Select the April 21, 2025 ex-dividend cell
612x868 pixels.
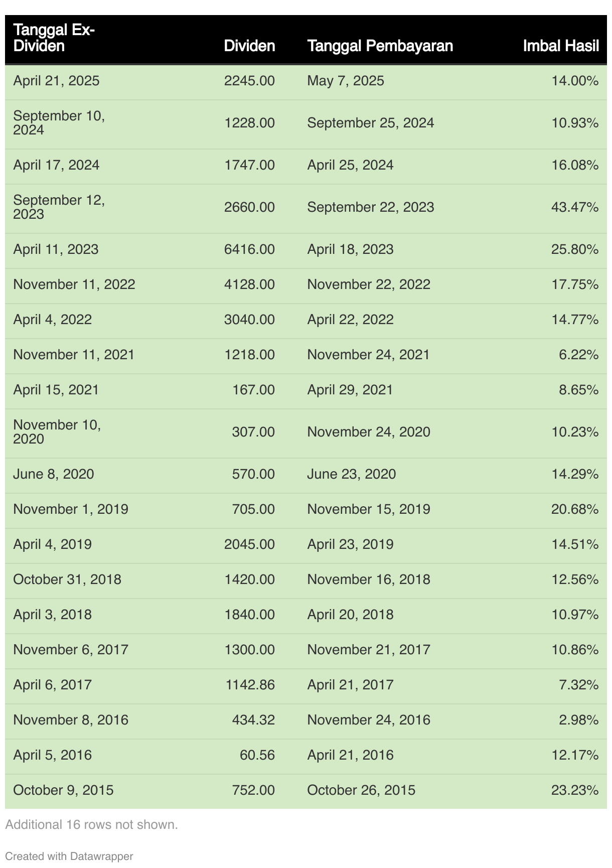[56, 81]
